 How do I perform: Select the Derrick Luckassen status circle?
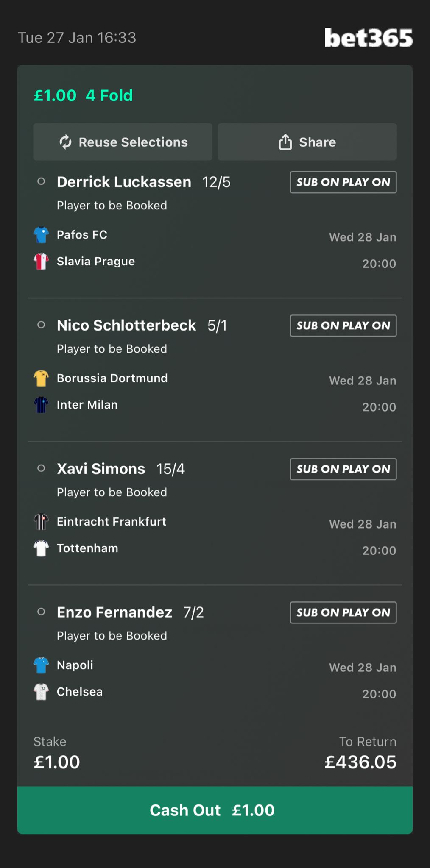click(41, 182)
